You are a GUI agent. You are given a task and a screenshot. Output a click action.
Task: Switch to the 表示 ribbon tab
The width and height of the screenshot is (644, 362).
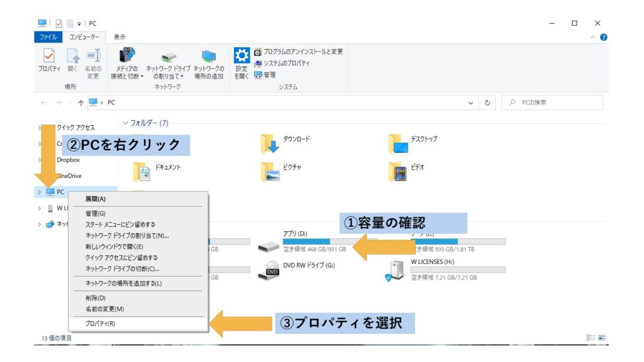point(119,37)
